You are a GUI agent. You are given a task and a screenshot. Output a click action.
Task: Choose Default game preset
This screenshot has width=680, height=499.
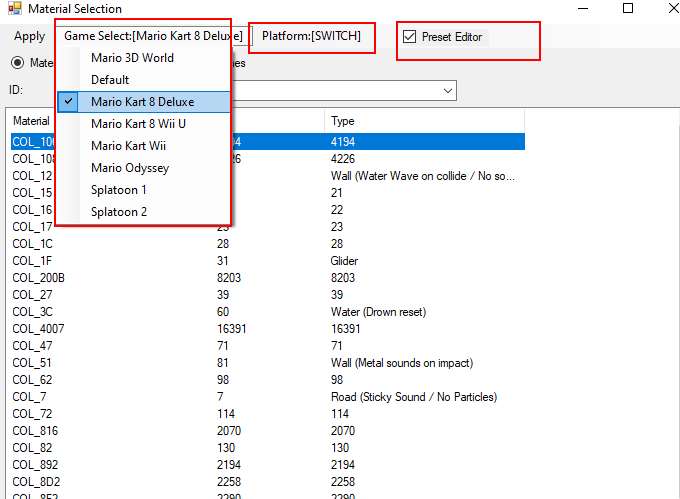tap(144, 80)
